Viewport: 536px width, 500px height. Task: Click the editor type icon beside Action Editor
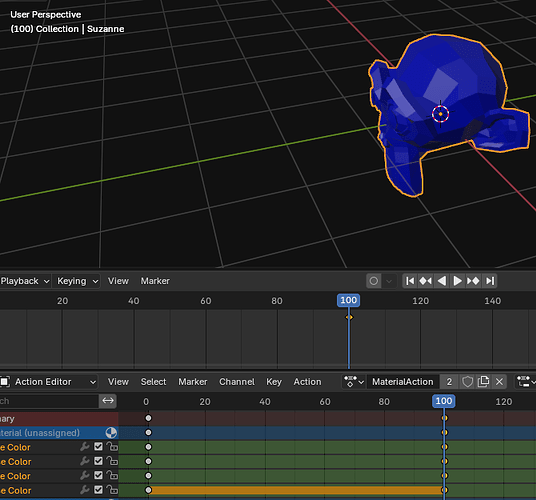pos(4,382)
